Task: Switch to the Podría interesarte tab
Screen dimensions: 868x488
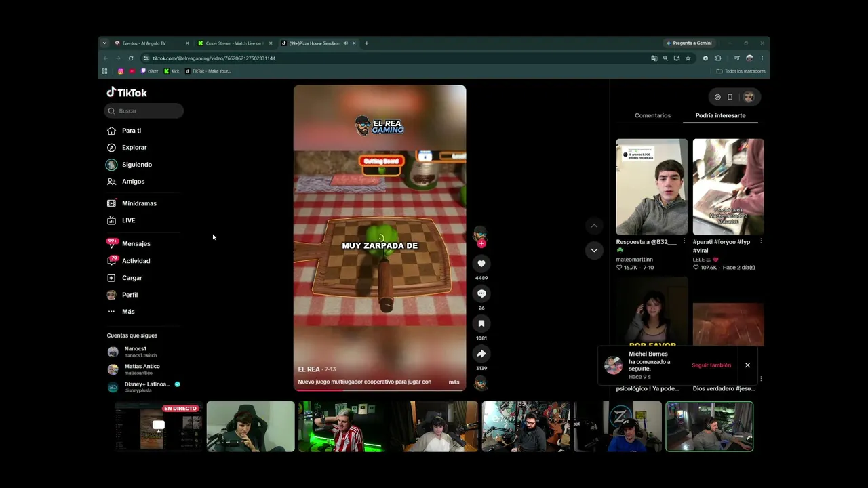Action: [720, 116]
